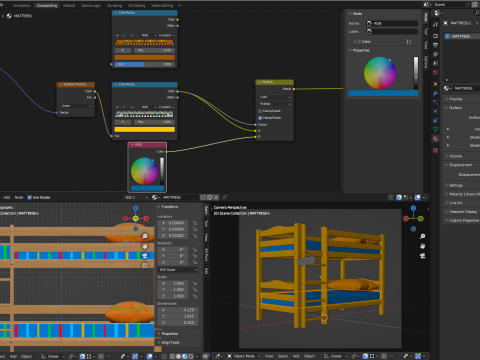Add a color stop in top ColorRamp
Screen dimensions: 480x360
(117, 35)
